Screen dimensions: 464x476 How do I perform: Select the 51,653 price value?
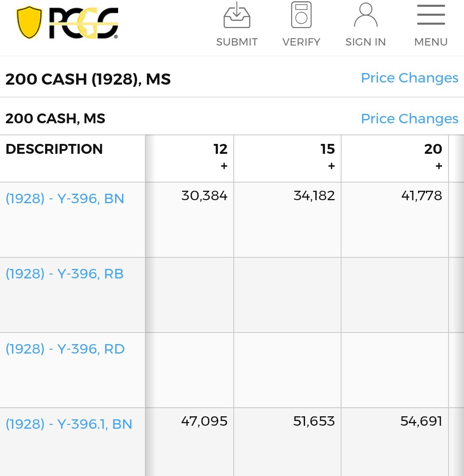point(314,421)
